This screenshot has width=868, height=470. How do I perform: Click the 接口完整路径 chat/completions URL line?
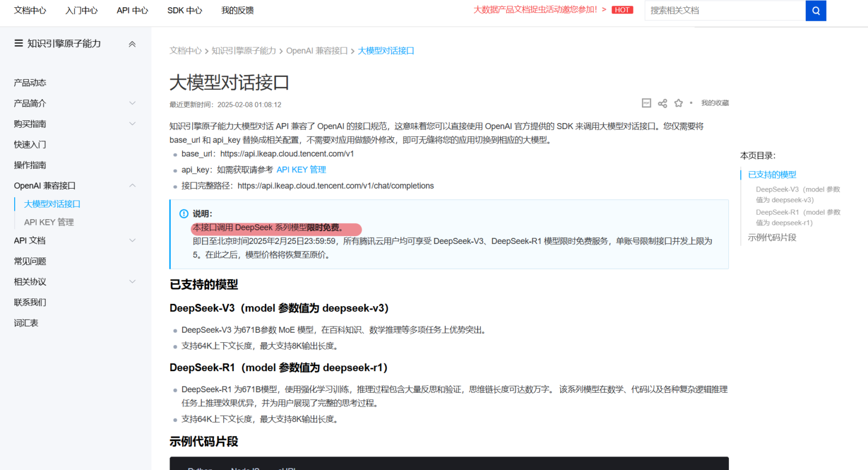tap(307, 186)
